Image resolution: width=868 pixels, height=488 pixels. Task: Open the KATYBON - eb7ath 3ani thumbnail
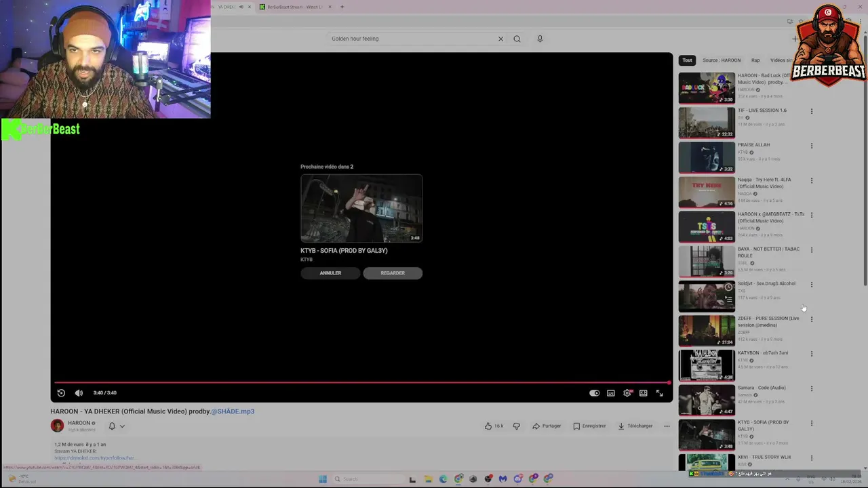707,365
